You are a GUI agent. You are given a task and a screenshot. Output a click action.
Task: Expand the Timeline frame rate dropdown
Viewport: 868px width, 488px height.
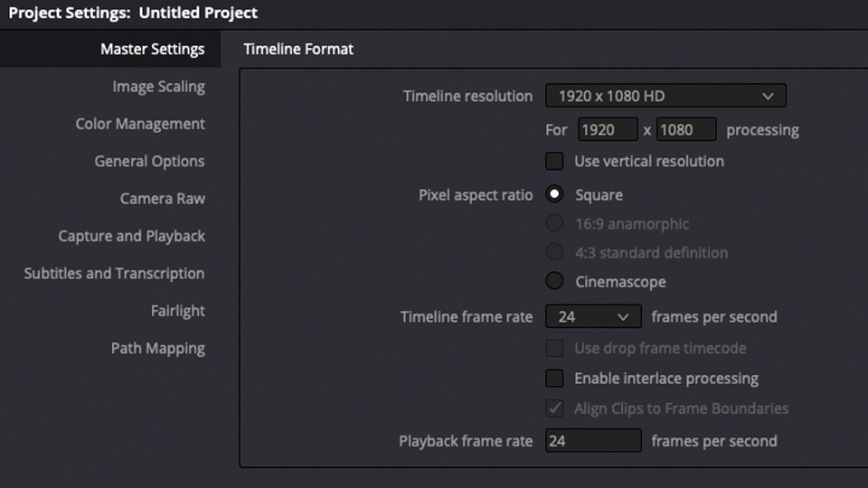pos(592,317)
